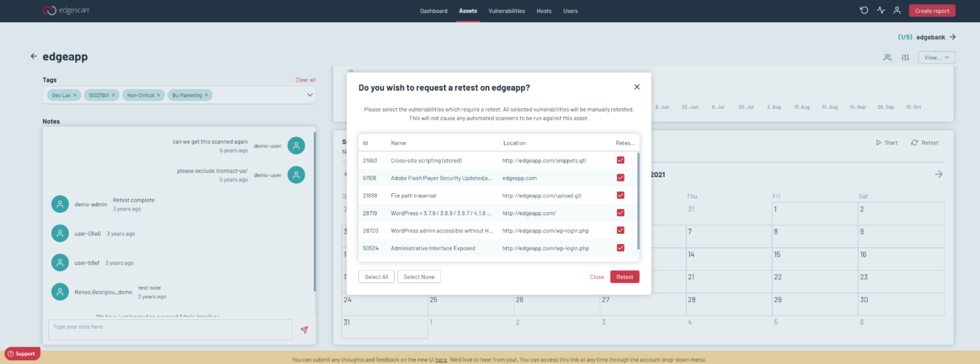Remove the Geo:Lux tag
The width and height of the screenshot is (980, 364).
75,95
